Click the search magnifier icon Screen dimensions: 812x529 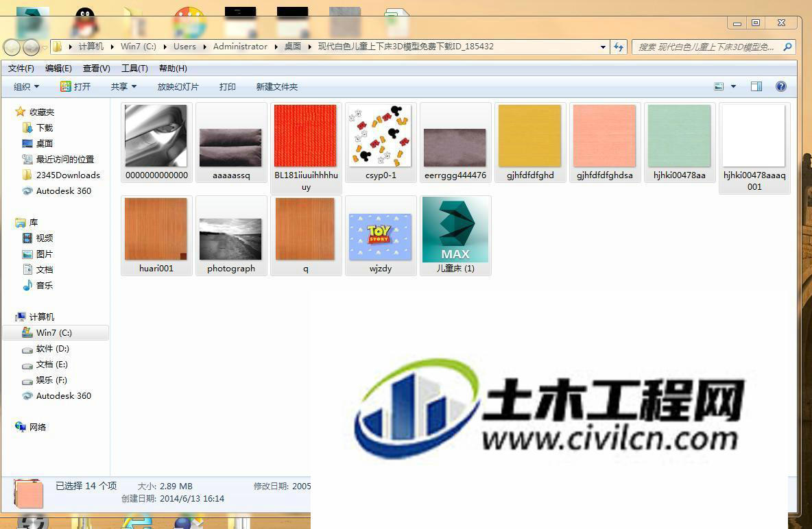tap(787, 47)
